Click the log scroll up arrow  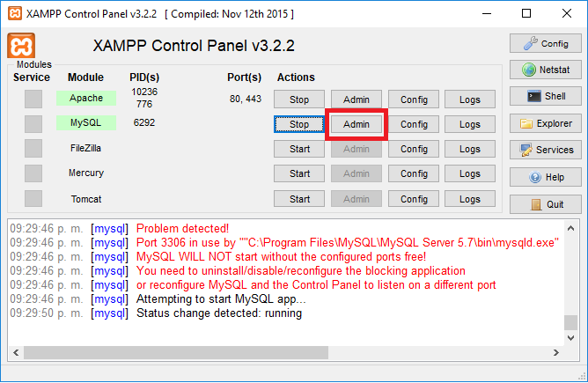pos(570,228)
